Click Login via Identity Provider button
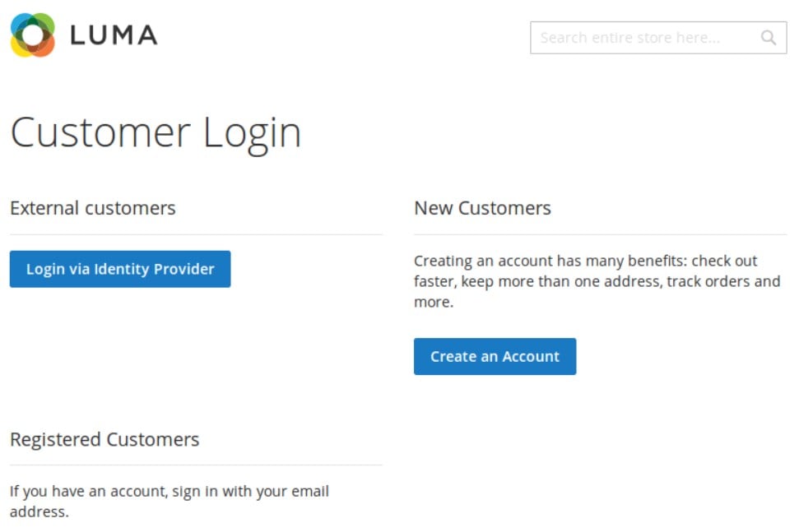799x532 pixels. click(x=120, y=269)
